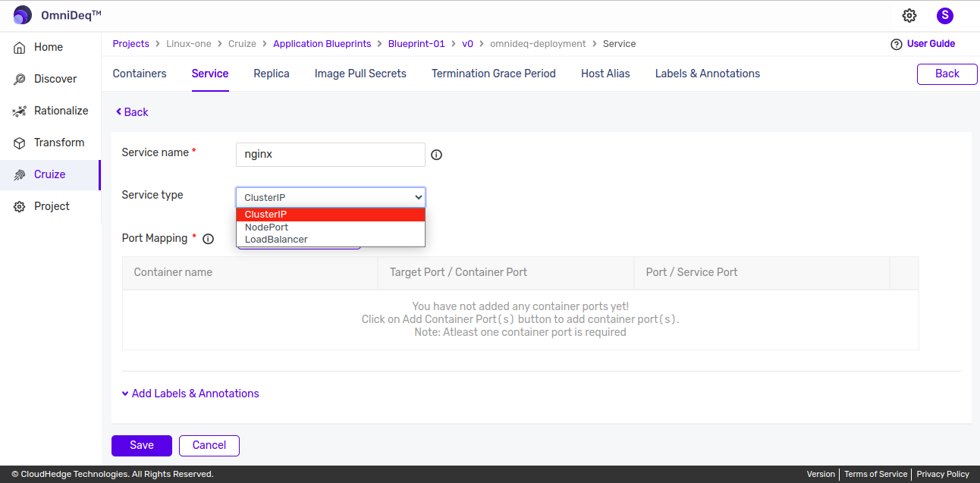The width and height of the screenshot is (980, 483).
Task: Click the Service name input field
Action: [331, 154]
